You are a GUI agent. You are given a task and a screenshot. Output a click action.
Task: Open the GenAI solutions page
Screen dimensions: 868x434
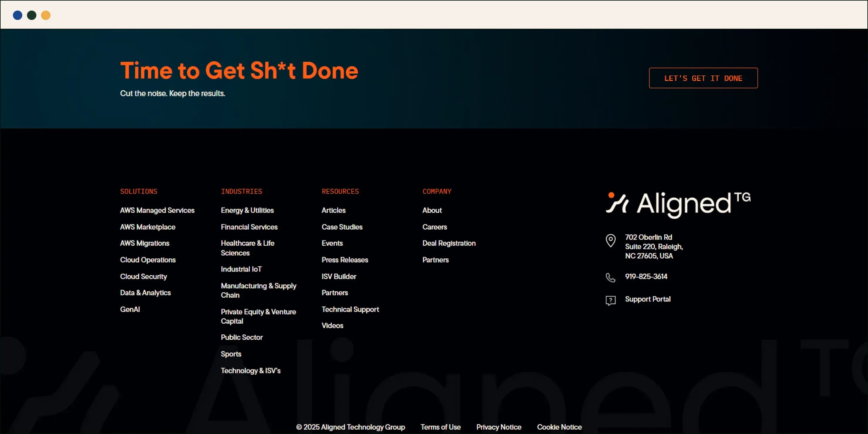(x=130, y=309)
